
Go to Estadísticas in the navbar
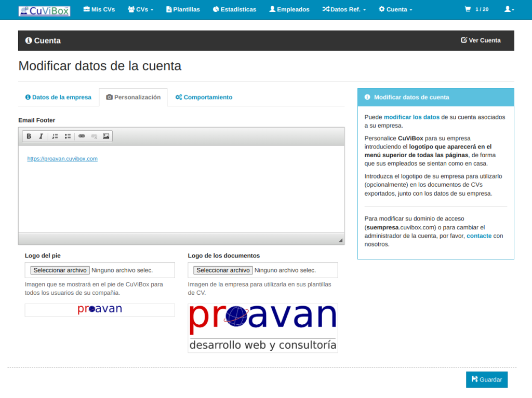click(x=234, y=9)
